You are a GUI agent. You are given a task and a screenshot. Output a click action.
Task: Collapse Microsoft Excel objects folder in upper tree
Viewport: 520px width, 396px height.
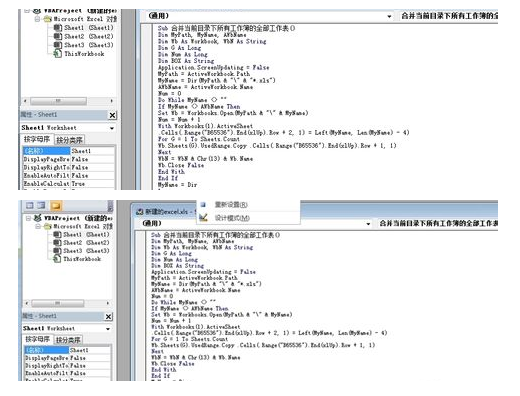[37, 19]
